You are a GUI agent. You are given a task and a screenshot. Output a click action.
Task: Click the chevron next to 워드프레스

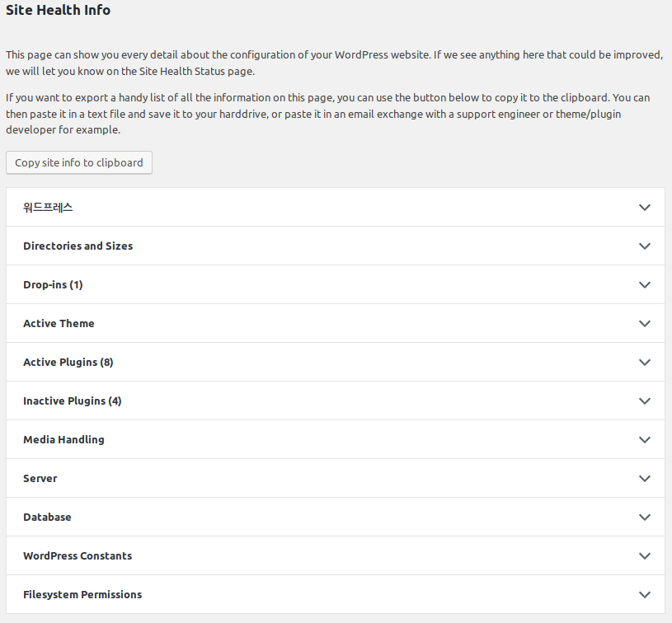click(645, 207)
